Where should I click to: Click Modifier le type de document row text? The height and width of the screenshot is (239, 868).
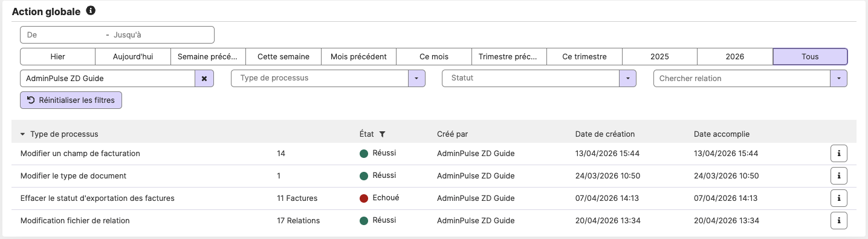pyautogui.click(x=73, y=176)
